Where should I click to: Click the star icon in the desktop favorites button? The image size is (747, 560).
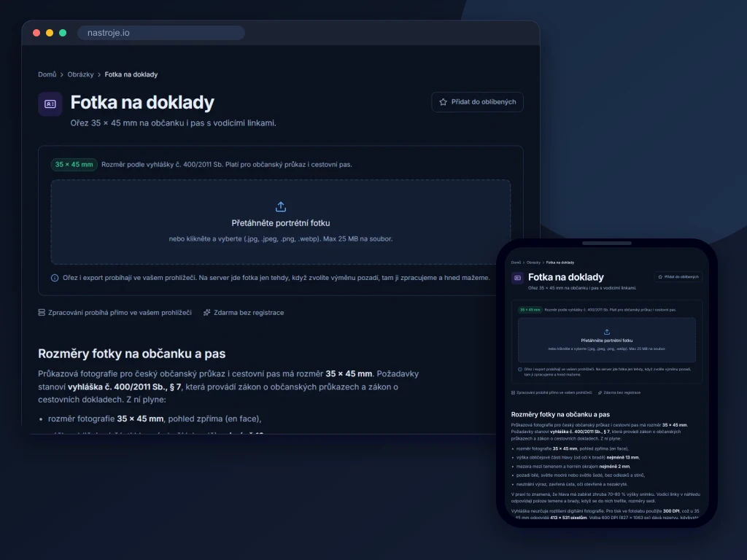click(443, 102)
